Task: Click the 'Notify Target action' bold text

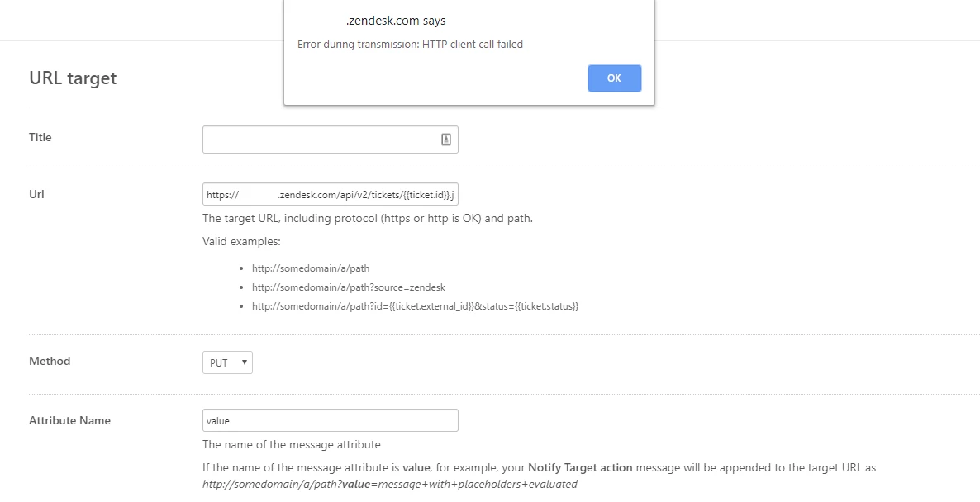Action: pyautogui.click(x=580, y=467)
